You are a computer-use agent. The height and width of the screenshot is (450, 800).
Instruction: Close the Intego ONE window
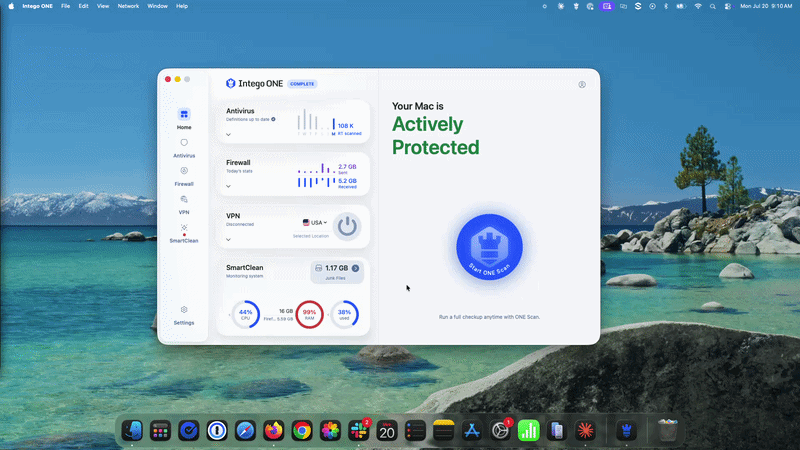(x=168, y=79)
